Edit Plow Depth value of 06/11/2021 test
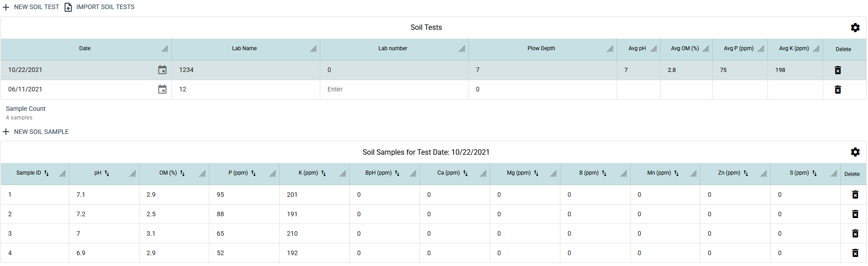868x266 pixels. 542,90
